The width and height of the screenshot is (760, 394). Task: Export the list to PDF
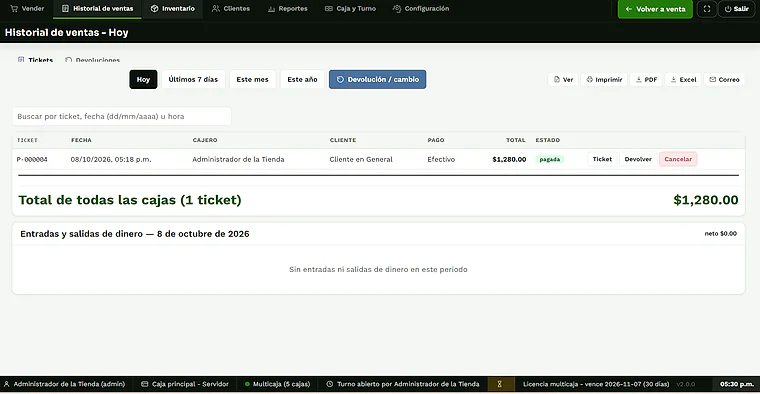click(x=646, y=79)
